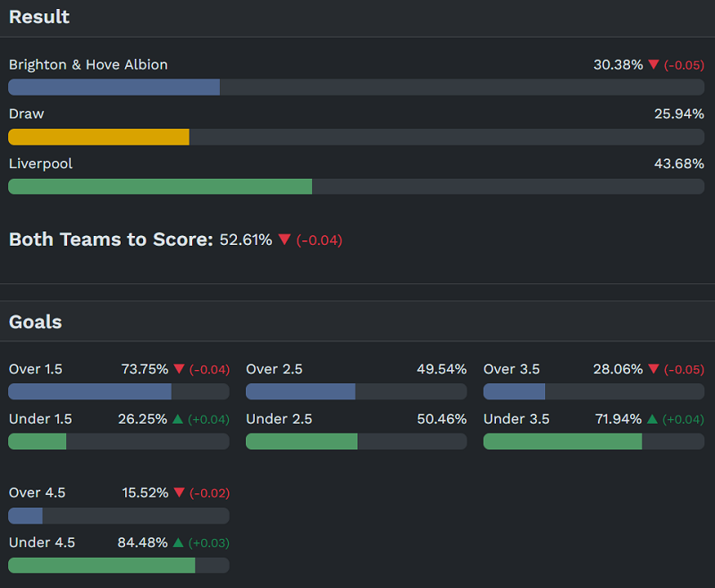715x588 pixels.
Task: Click green up arrow for Under 4.5
Action: 178,542
